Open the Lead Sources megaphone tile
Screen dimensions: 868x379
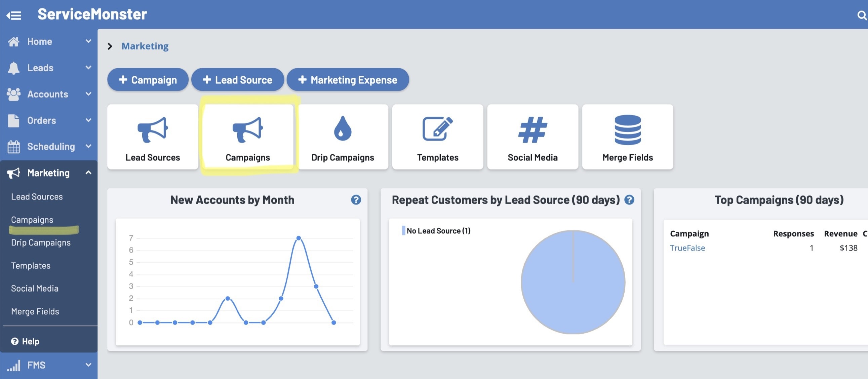[153, 137]
